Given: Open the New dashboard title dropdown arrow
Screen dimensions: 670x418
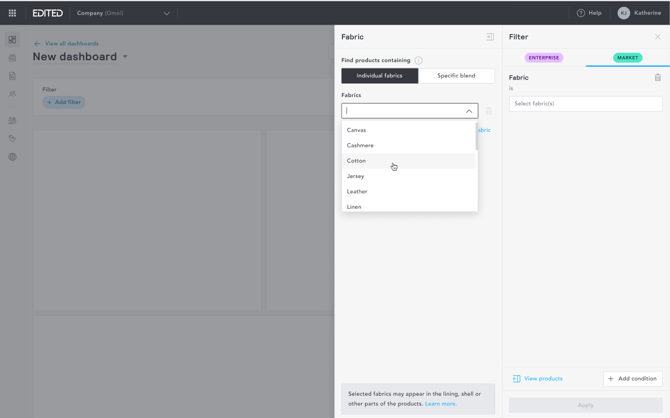Looking at the screenshot, I should (125, 57).
